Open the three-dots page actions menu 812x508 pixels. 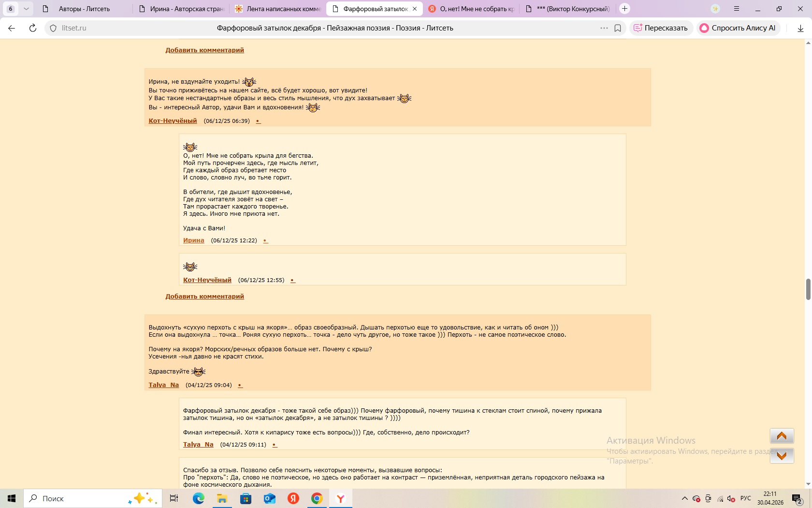click(x=604, y=28)
